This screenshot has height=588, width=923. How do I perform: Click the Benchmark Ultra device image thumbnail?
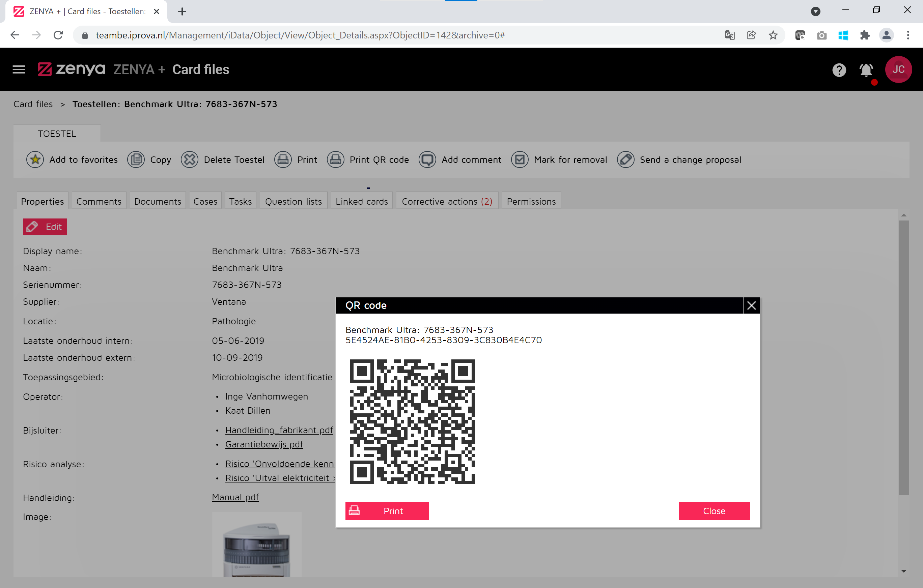point(256,548)
